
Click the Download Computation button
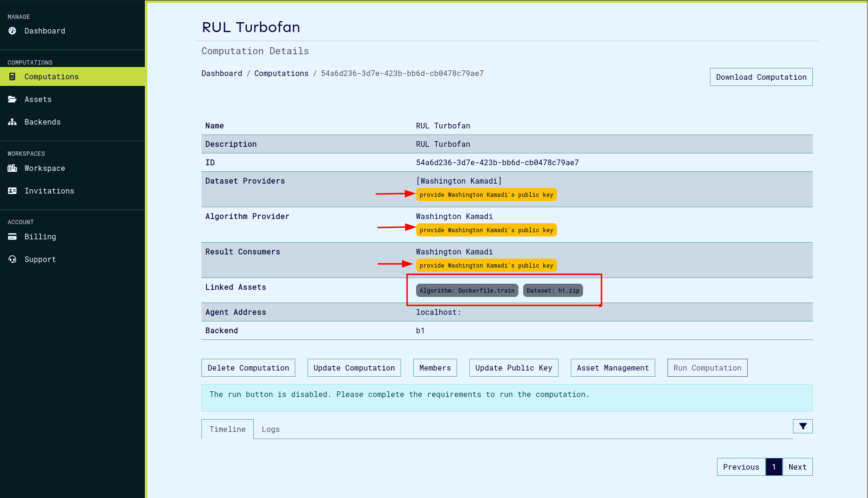761,77
